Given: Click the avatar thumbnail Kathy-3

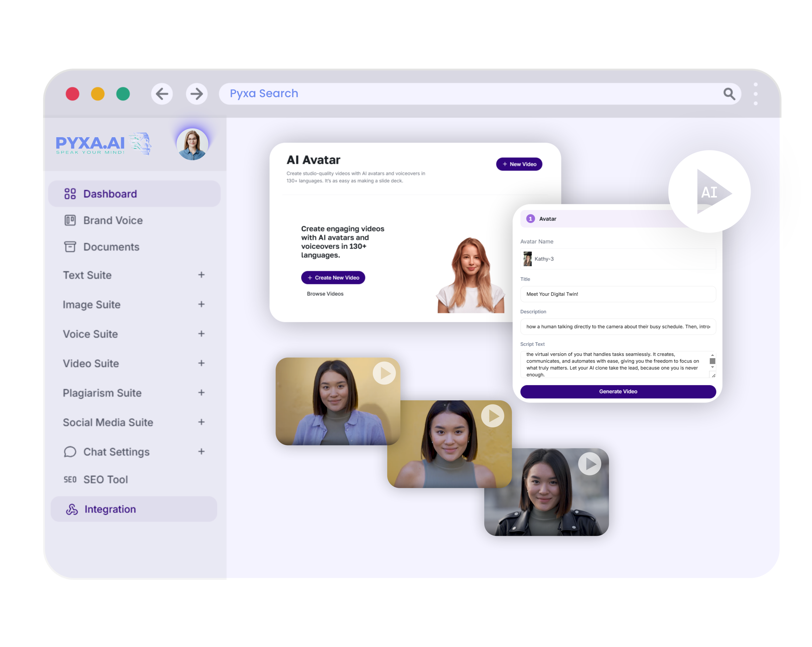Looking at the screenshot, I should [528, 258].
